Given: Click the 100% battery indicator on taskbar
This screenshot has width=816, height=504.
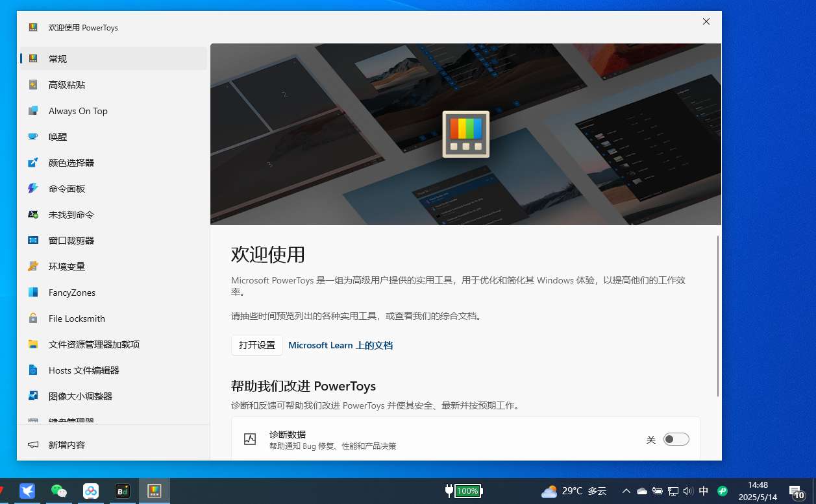Looking at the screenshot, I should (464, 491).
